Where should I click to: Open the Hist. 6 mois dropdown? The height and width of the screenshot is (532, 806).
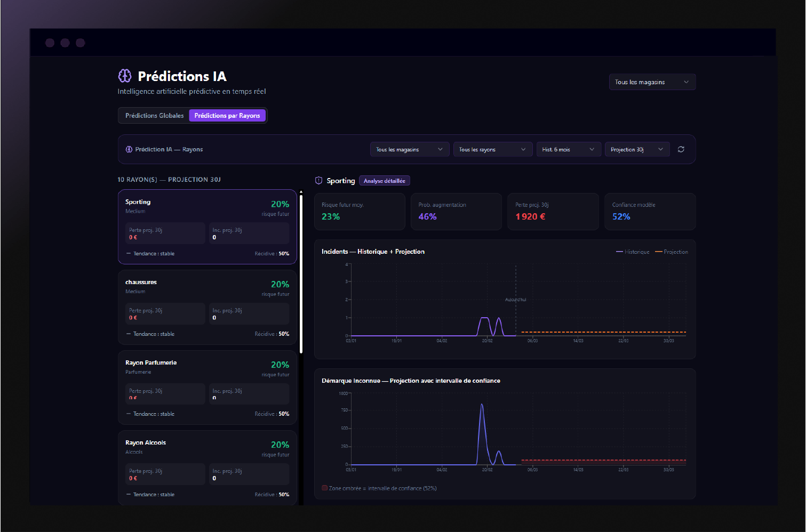point(568,149)
